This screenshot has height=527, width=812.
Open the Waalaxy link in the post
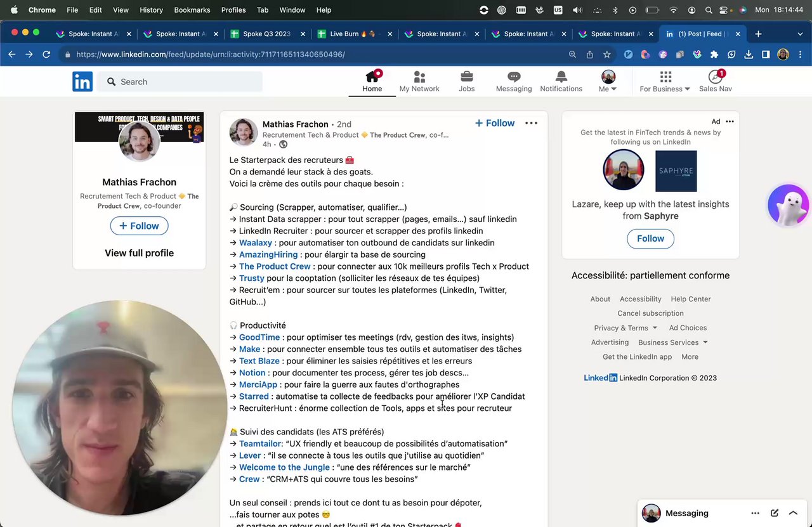pos(256,243)
